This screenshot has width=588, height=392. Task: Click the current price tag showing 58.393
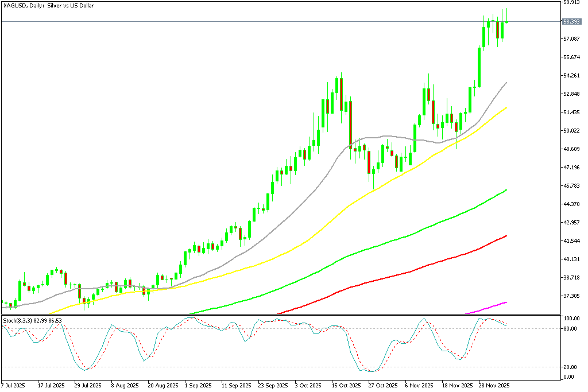pos(571,22)
